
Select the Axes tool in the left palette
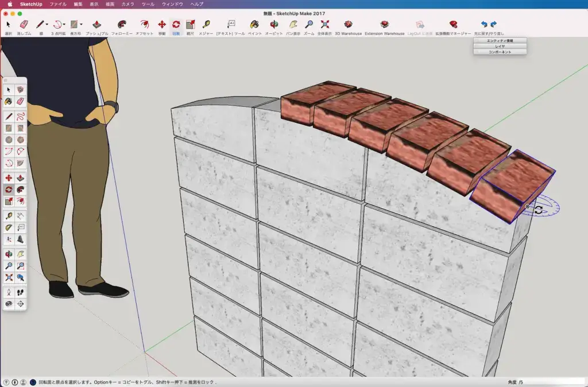pyautogui.click(x=9, y=239)
